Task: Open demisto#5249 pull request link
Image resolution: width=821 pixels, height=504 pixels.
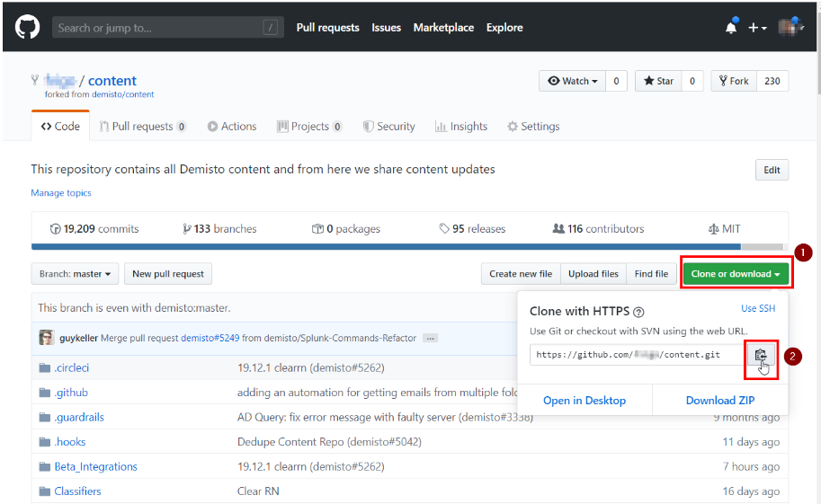Action: pyautogui.click(x=210, y=338)
